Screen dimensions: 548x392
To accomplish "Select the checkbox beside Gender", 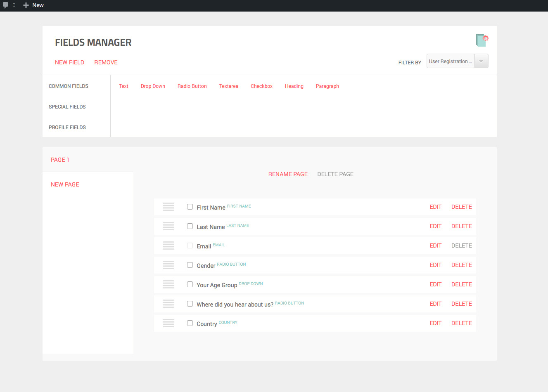I will 190,265.
